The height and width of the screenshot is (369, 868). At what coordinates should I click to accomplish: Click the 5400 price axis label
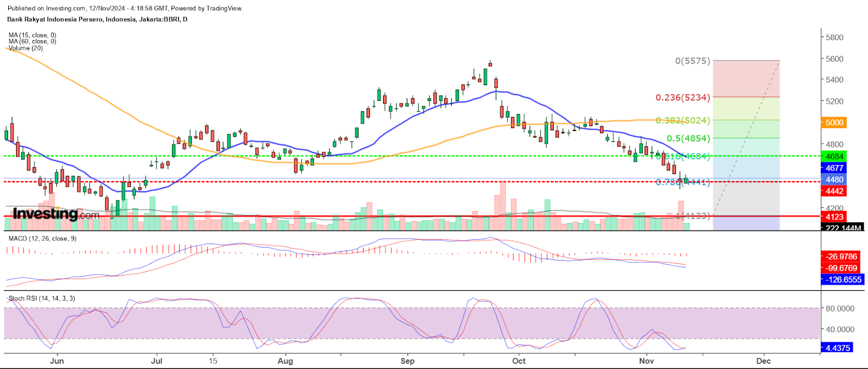(834, 80)
